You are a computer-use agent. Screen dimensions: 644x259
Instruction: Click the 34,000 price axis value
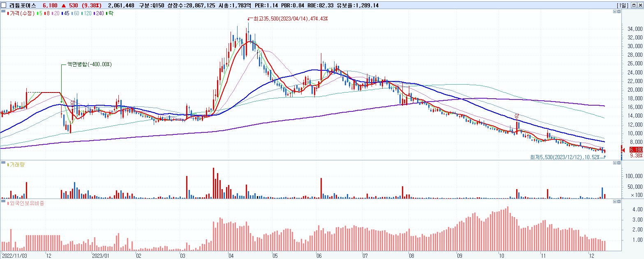click(635, 29)
